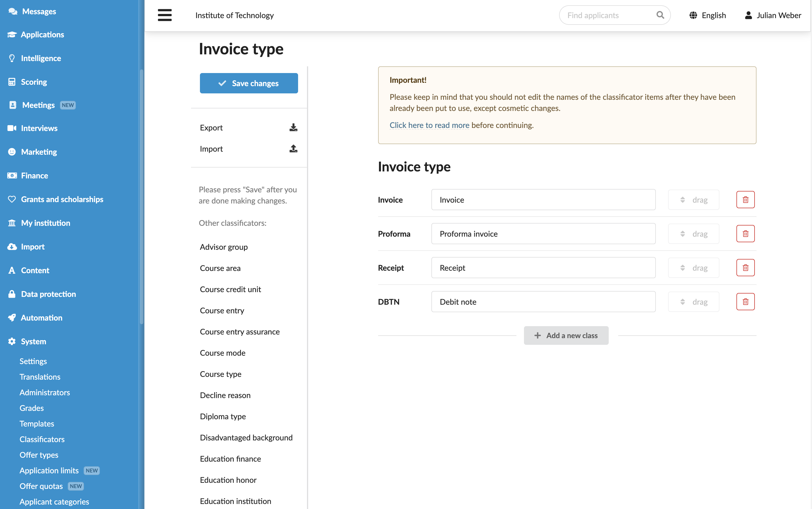The image size is (812, 509).
Task: Open the Course credit unit classificator
Action: [230, 290]
